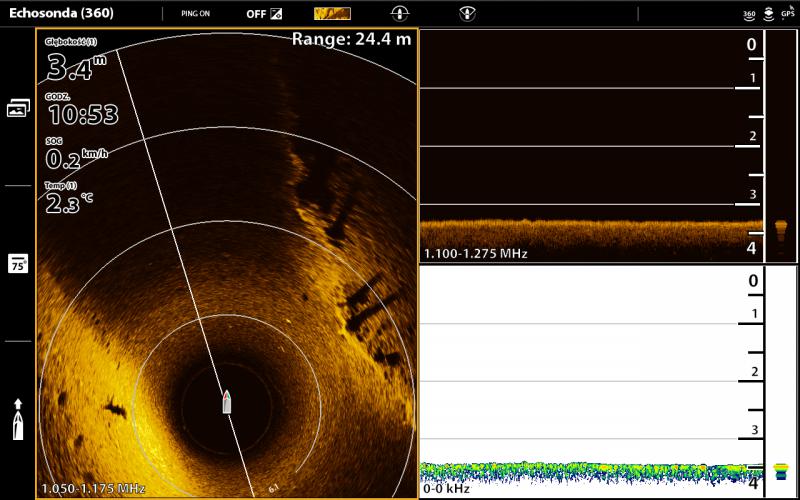
Task: Open the Echosonda (360) view title
Action: click(61, 14)
